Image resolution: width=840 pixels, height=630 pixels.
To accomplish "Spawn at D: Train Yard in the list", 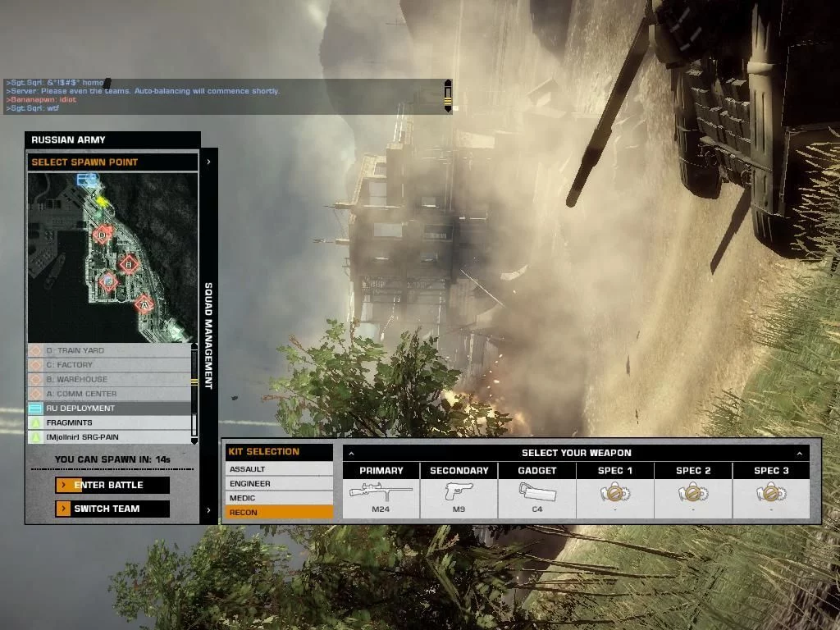I will tap(109, 350).
